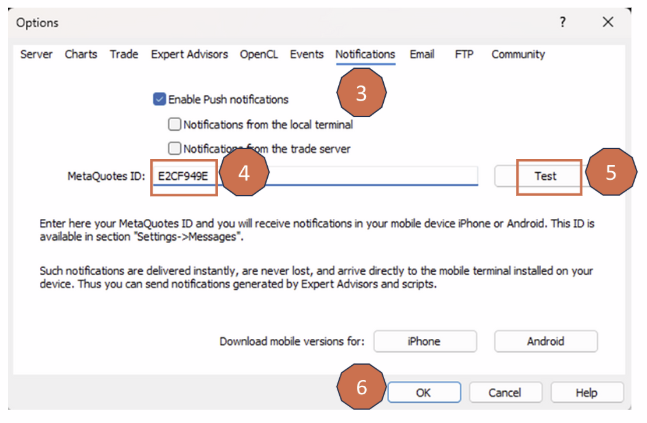The height and width of the screenshot is (423, 647).
Task: Open the FTP settings tab
Action: 464,55
